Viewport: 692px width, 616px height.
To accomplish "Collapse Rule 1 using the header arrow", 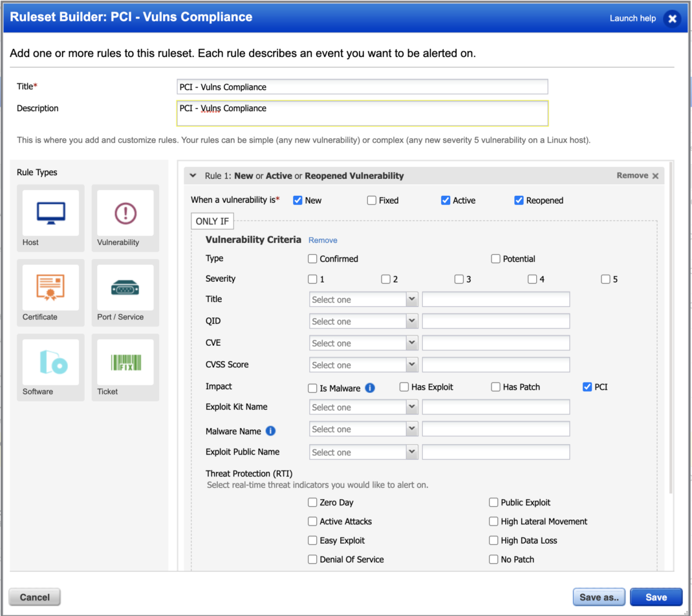I will click(193, 176).
